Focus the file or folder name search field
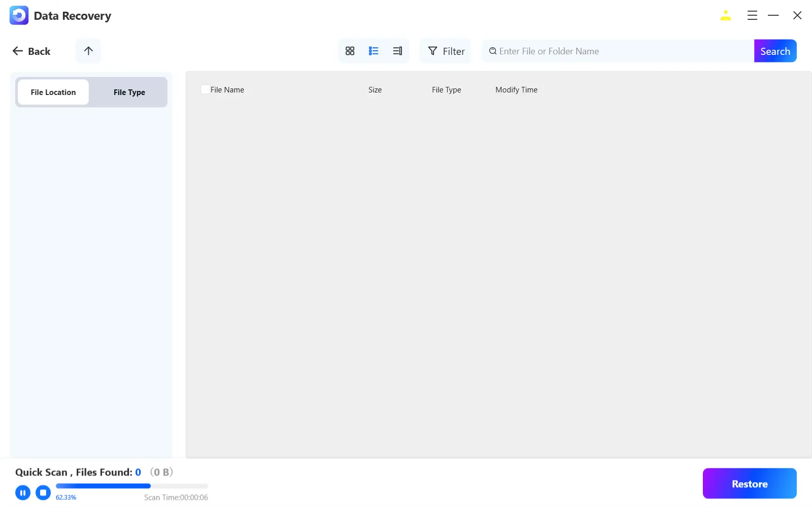The width and height of the screenshot is (812, 508). [x=618, y=51]
